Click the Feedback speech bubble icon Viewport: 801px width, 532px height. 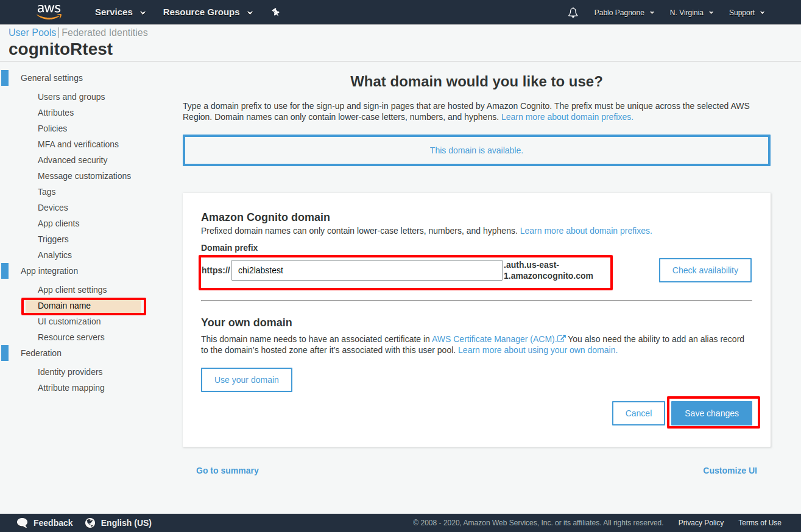click(23, 523)
